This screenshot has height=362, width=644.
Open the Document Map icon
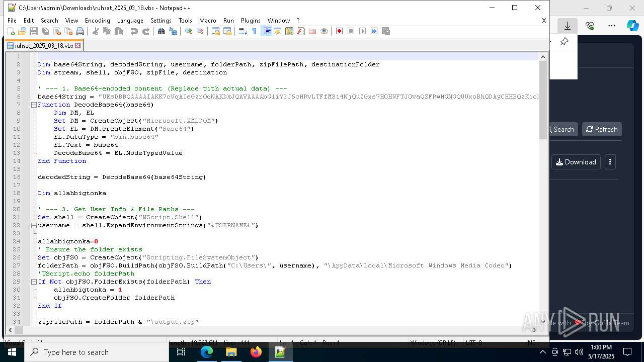coord(289,31)
